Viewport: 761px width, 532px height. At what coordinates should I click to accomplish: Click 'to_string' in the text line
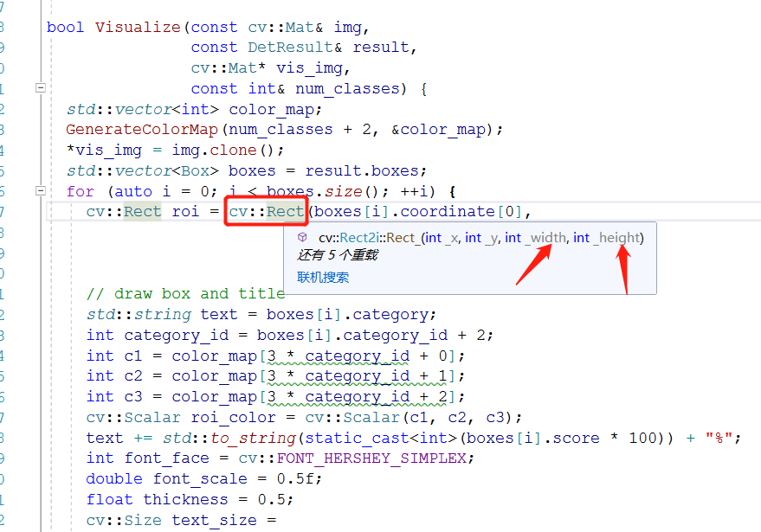coord(253,438)
